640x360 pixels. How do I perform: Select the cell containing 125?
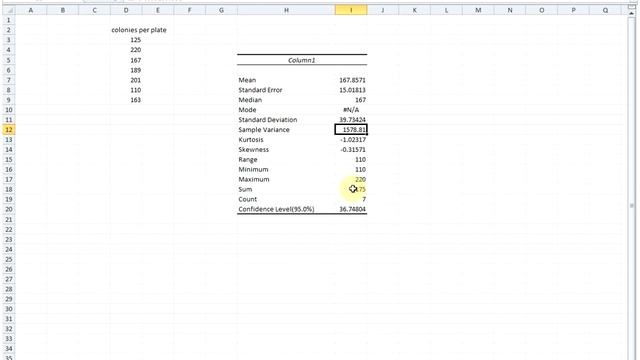pos(126,40)
